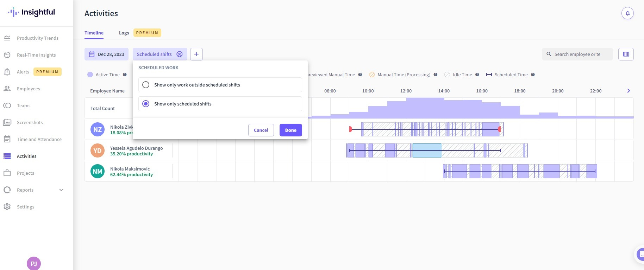
Task: Click the search employee input field
Action: (x=577, y=54)
